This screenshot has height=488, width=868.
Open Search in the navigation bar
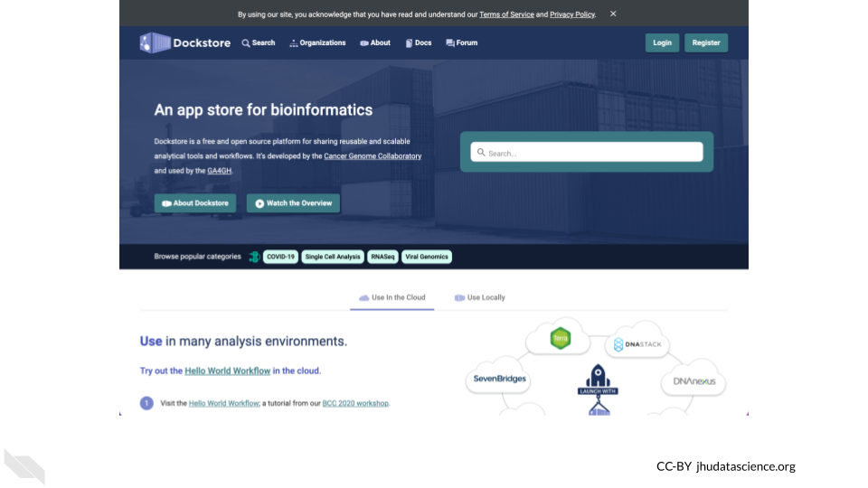click(x=259, y=42)
